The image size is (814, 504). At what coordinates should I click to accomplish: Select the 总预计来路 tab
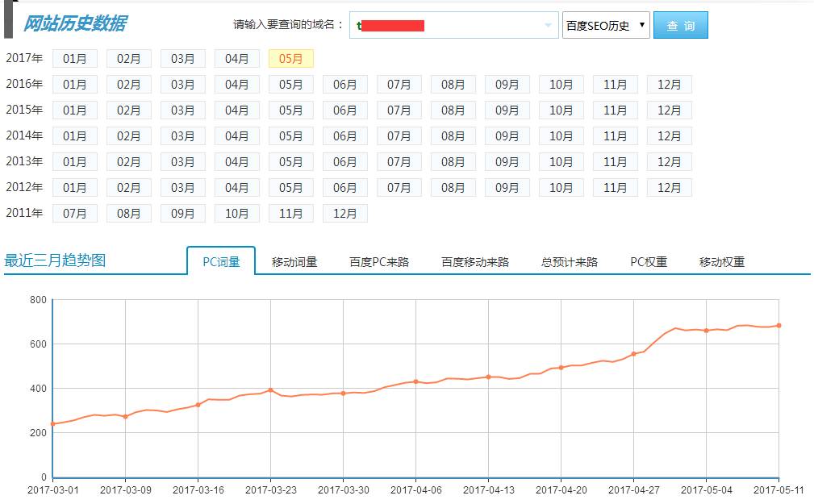569,262
